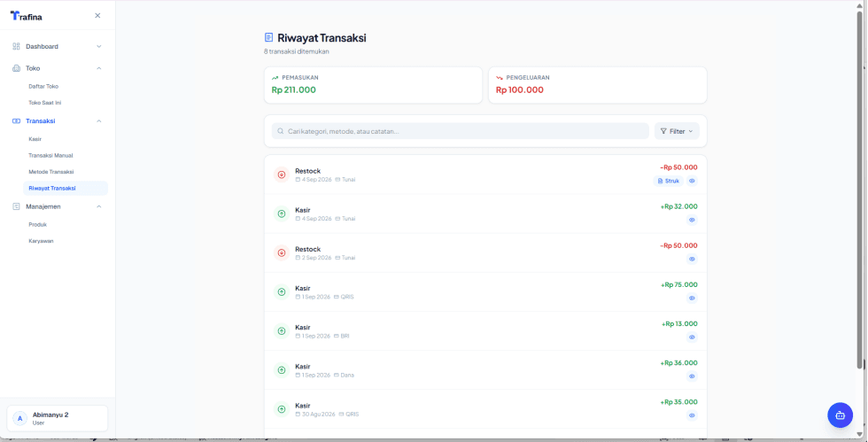Open Produk management page

coord(37,225)
